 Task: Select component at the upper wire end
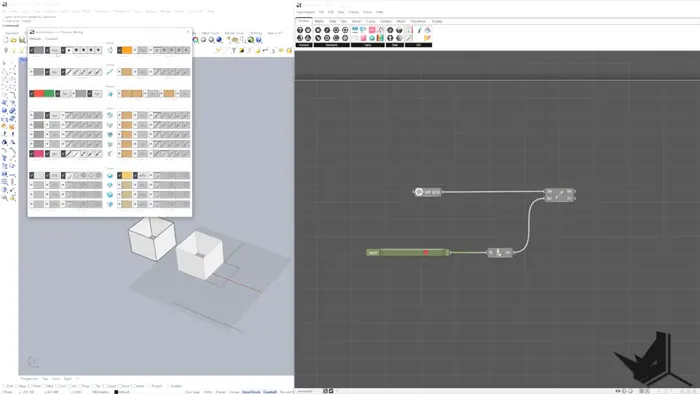tap(559, 195)
